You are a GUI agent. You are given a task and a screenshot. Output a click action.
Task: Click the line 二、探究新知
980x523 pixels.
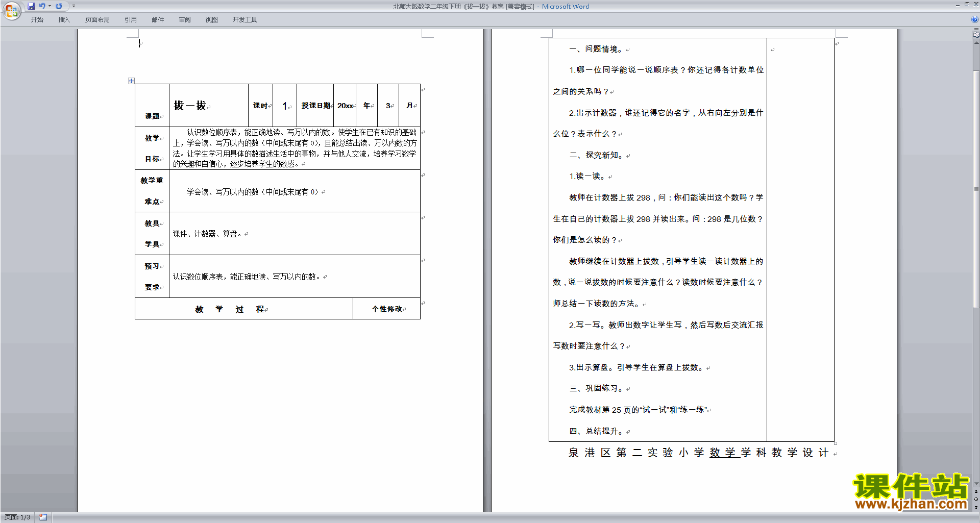[596, 155]
